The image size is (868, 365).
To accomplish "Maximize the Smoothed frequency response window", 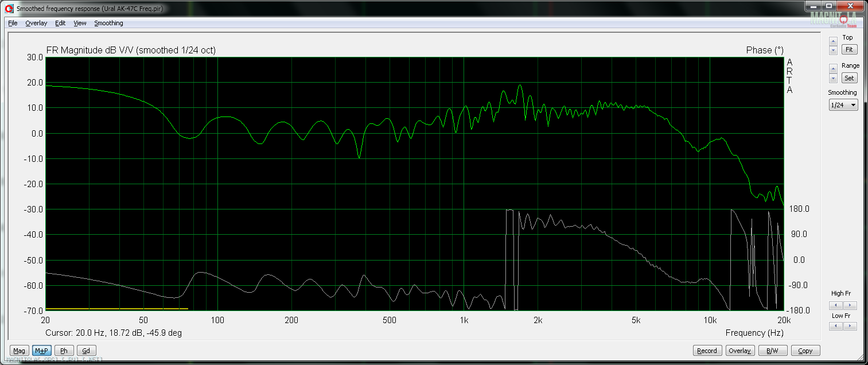I will tap(830, 5).
